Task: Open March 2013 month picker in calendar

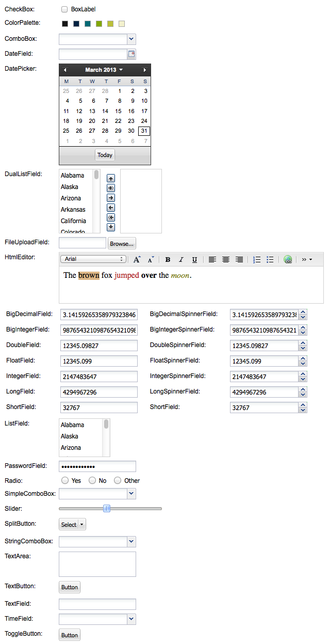Action: click(x=104, y=70)
